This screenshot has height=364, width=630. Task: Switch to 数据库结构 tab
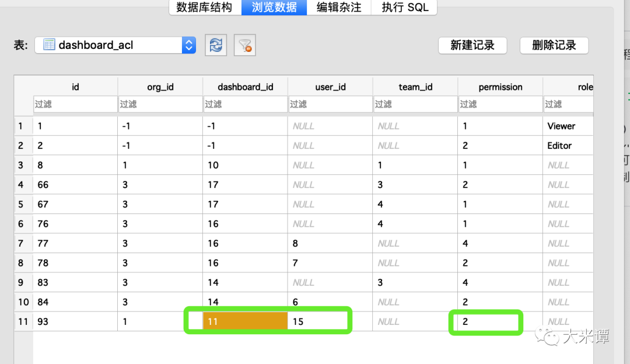[x=205, y=7]
